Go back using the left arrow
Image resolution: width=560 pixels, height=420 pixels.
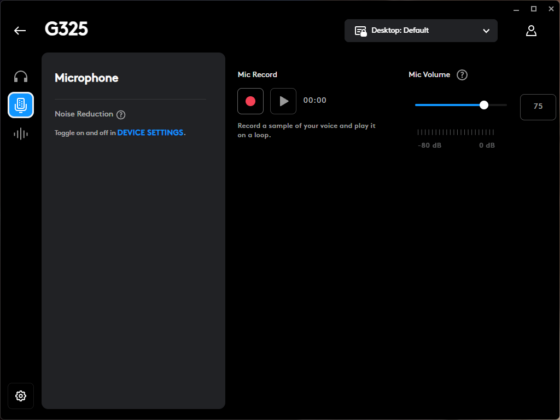click(x=20, y=31)
